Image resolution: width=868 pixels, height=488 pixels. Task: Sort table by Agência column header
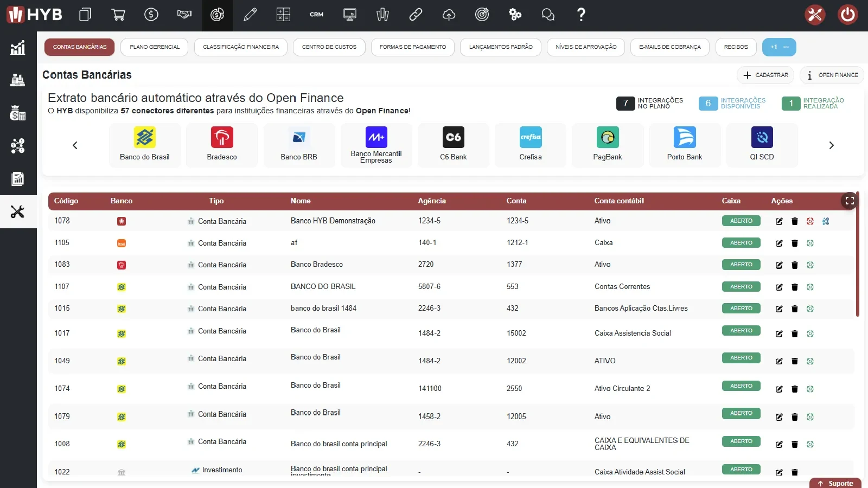tap(432, 201)
